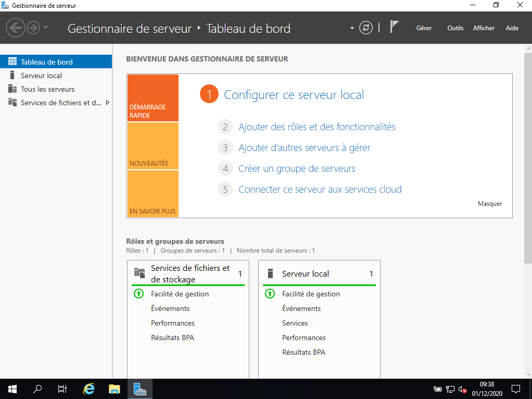Click green status icon in file services tile

[x=139, y=293]
